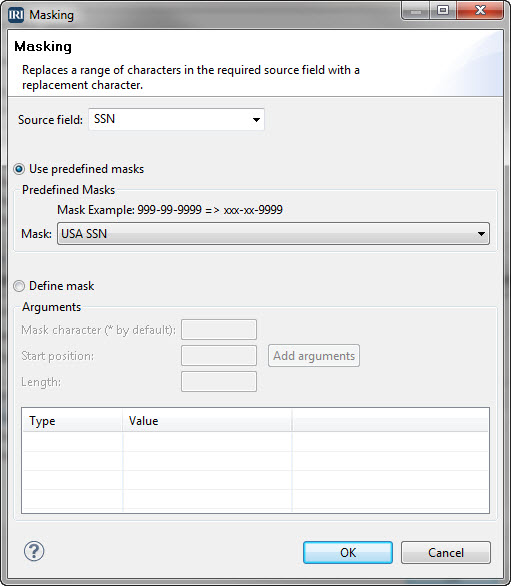Screen dimensions: 511x586
Task: Close the Masking dialog with X
Action: tap(480, 10)
